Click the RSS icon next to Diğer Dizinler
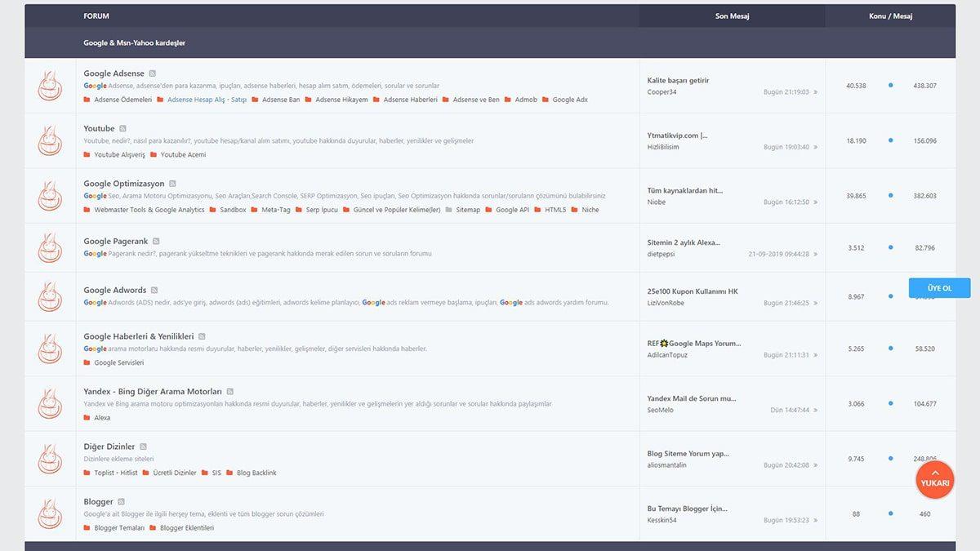 [x=143, y=447]
